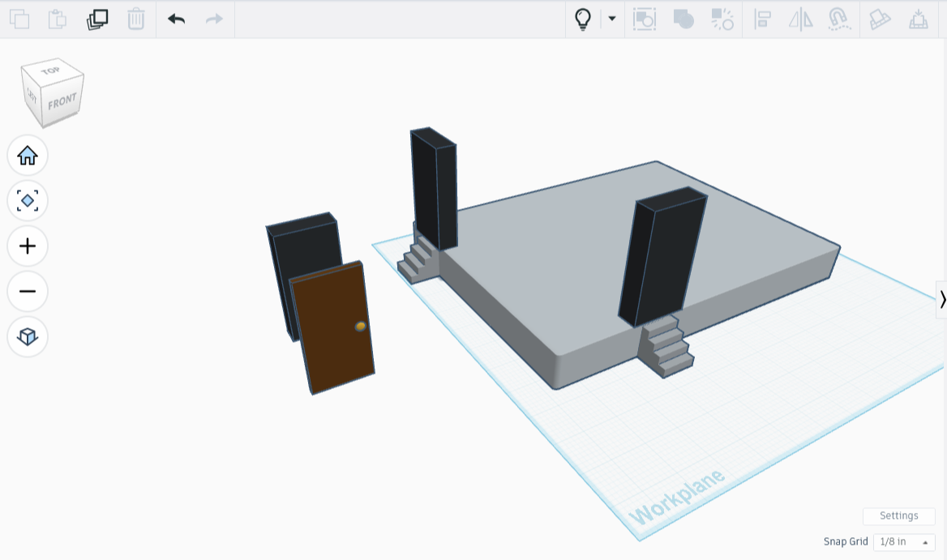Paste from the clipboard
Image resolution: width=947 pixels, height=560 pixels.
57,19
